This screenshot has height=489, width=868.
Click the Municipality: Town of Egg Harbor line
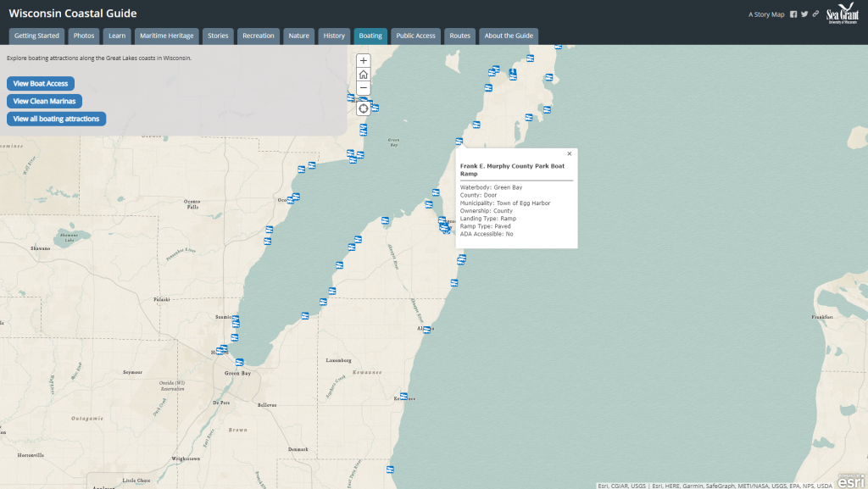tap(505, 203)
